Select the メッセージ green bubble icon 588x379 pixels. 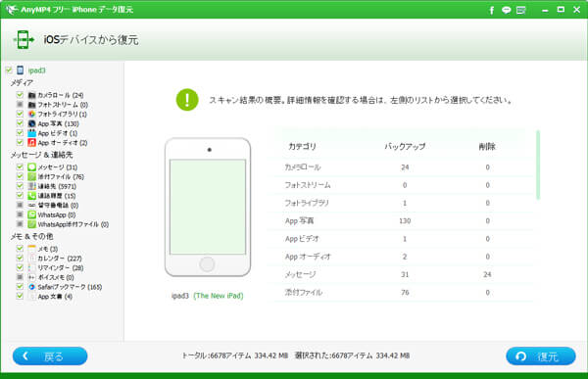pyautogui.click(x=32, y=167)
